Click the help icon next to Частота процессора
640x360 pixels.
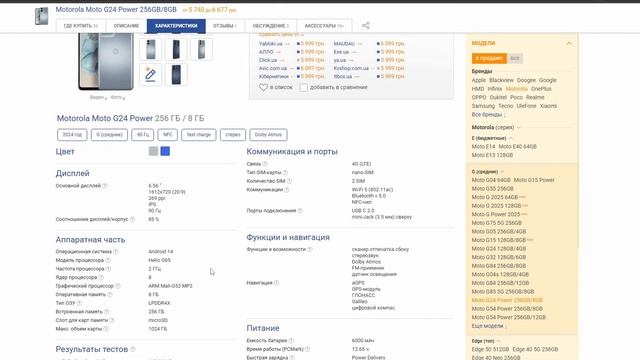(x=108, y=269)
